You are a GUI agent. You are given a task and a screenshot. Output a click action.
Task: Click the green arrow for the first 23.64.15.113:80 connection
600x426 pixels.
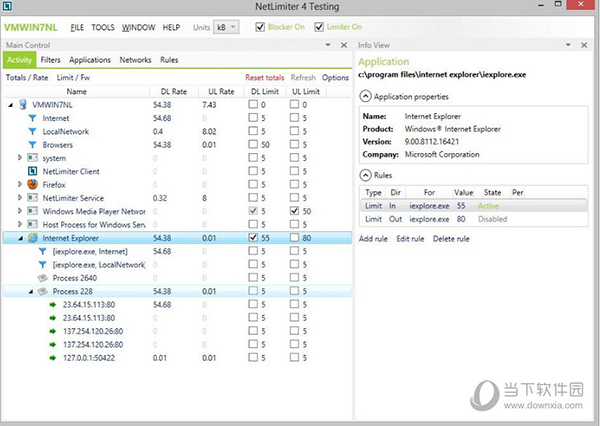[x=53, y=305]
